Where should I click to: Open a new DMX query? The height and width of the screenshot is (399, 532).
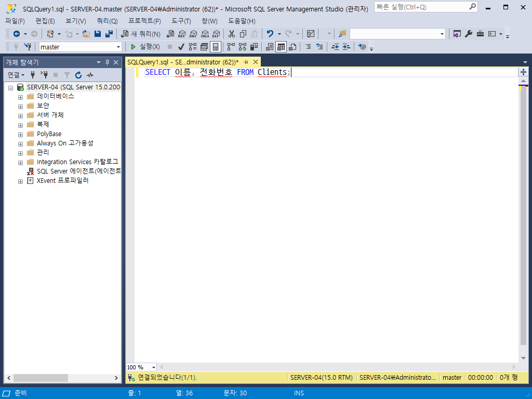(193, 34)
